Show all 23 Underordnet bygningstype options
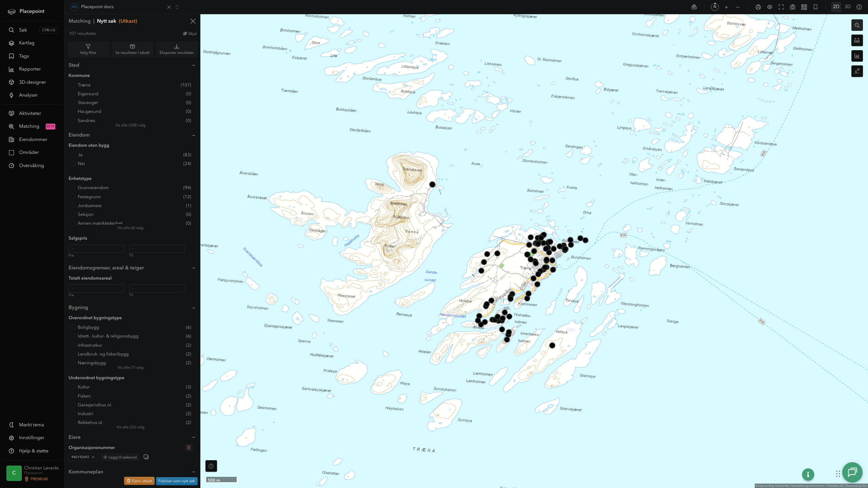Screen dimensions: 868x488 click(x=131, y=427)
